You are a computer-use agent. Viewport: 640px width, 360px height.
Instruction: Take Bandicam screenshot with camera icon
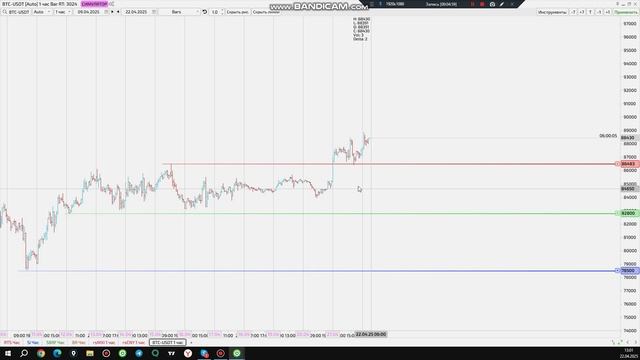492,4
